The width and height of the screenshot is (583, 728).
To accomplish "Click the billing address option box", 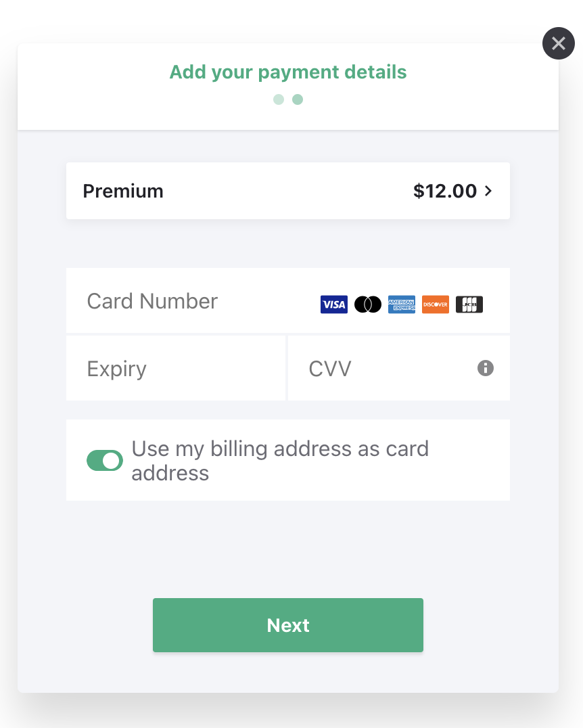I will 288,460.
